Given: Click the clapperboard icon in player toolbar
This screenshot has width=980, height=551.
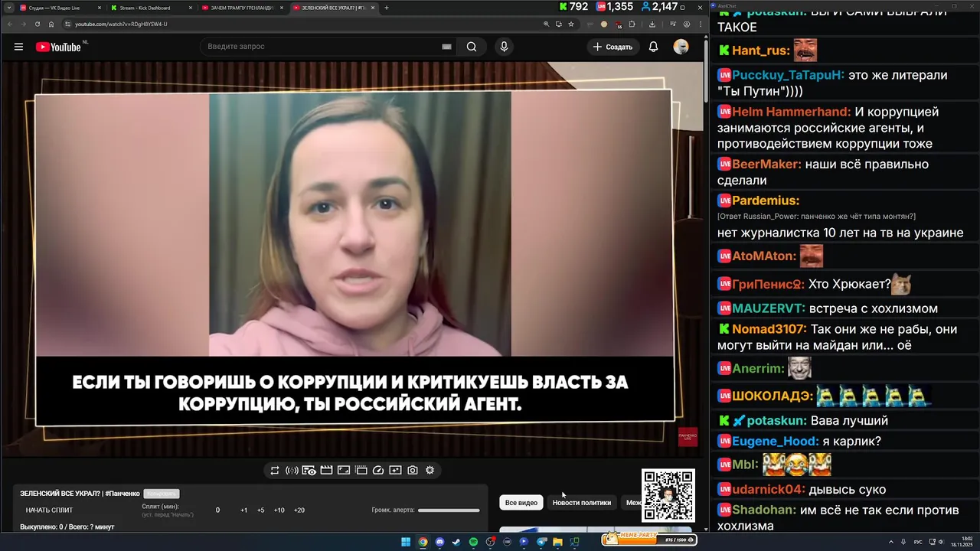Looking at the screenshot, I should pyautogui.click(x=326, y=471).
